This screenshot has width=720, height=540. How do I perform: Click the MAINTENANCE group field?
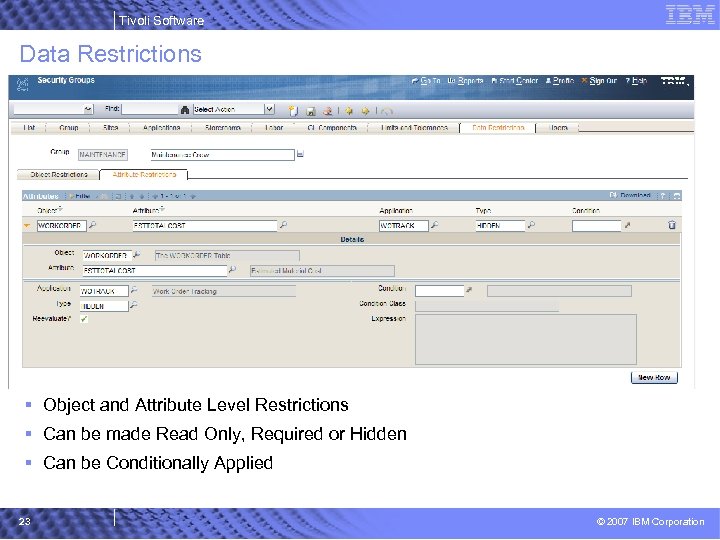(x=102, y=155)
